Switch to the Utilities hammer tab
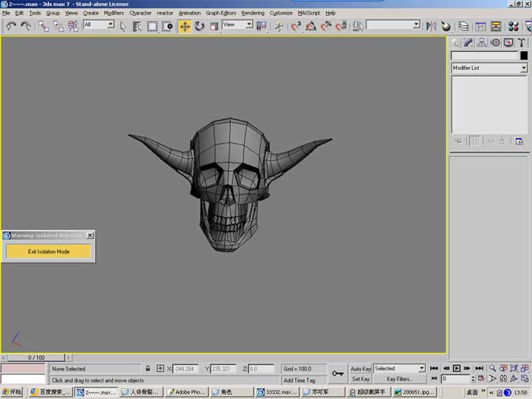The image size is (532, 399). point(521,43)
